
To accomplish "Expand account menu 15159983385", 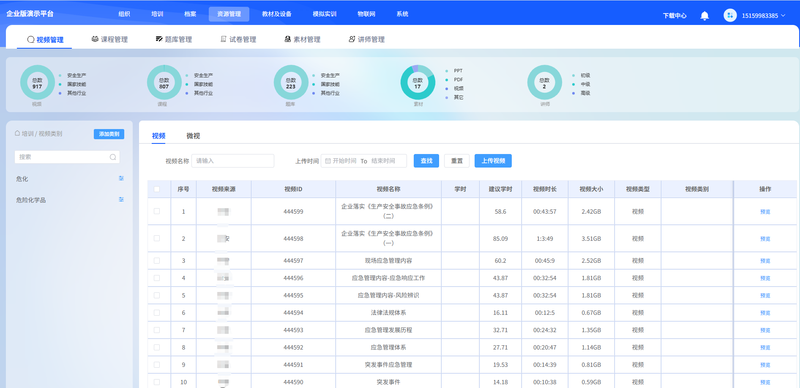I will pos(763,15).
